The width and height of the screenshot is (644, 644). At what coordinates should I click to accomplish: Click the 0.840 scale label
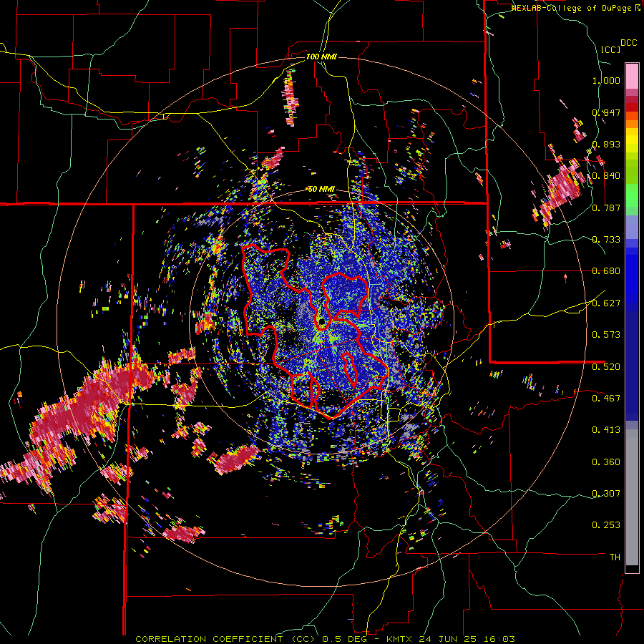pyautogui.click(x=606, y=176)
